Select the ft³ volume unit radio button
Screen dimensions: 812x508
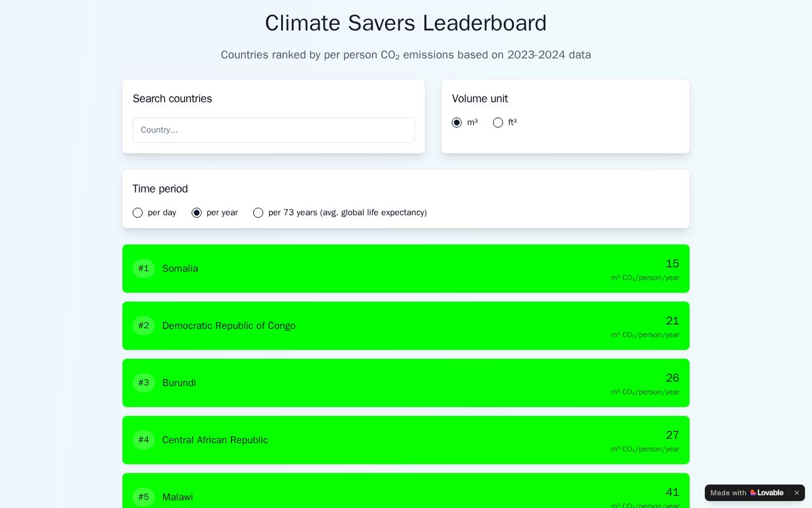(x=498, y=123)
